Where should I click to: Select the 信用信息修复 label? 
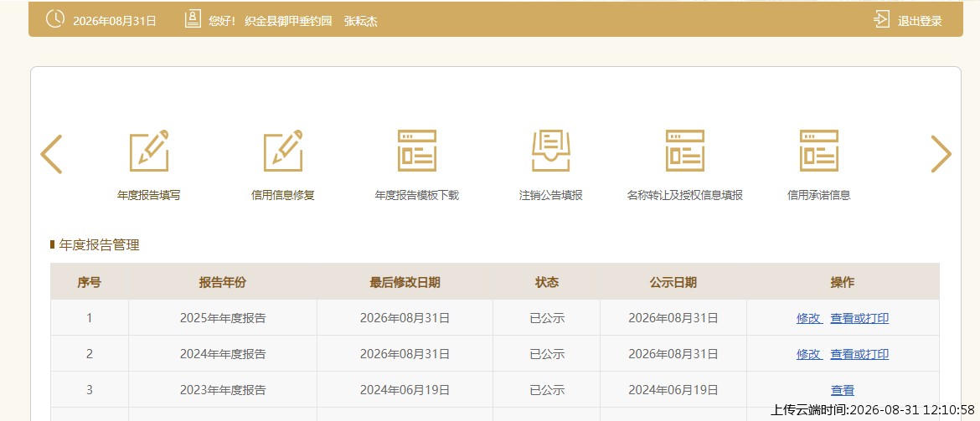[x=282, y=196]
